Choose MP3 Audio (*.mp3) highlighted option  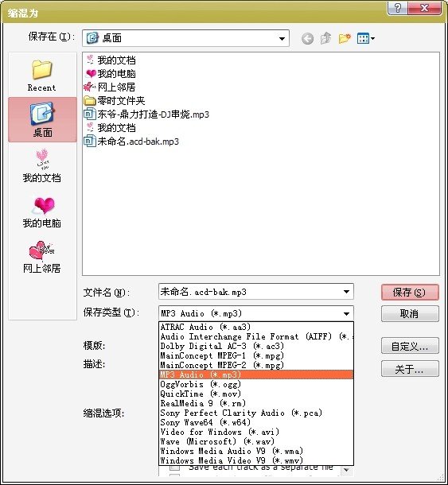(256, 374)
